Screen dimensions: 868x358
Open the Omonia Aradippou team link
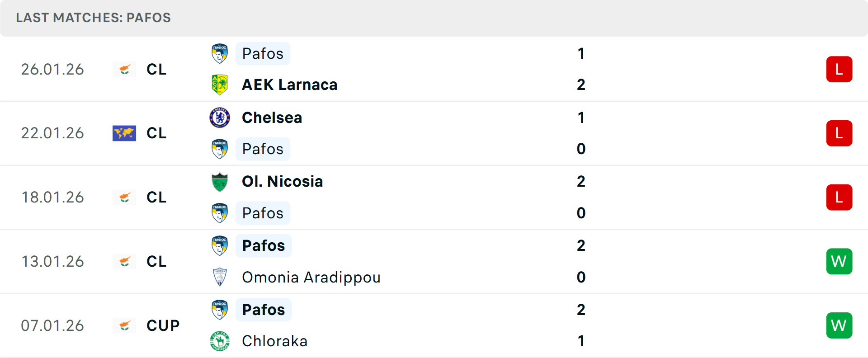pyautogui.click(x=311, y=277)
